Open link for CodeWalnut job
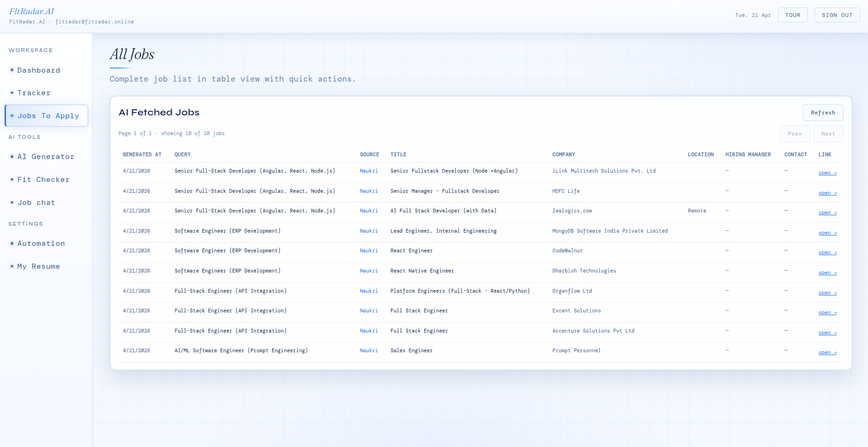Image resolution: width=868 pixels, height=447 pixels. tap(828, 253)
